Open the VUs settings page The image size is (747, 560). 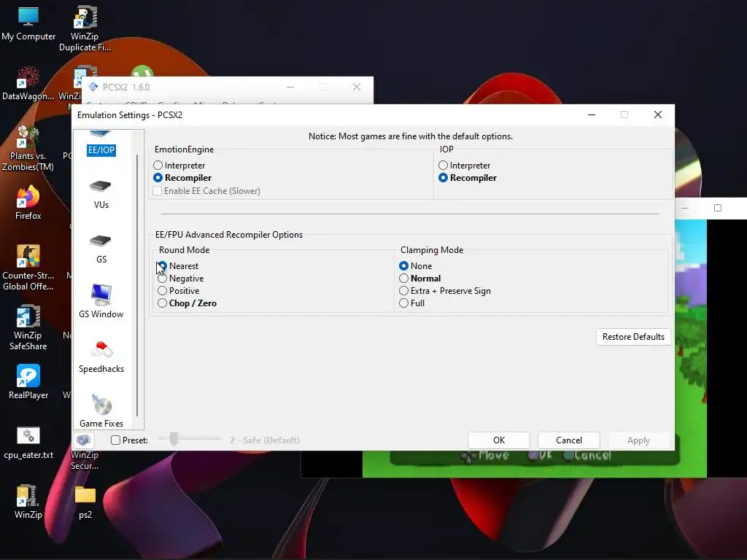(101, 194)
